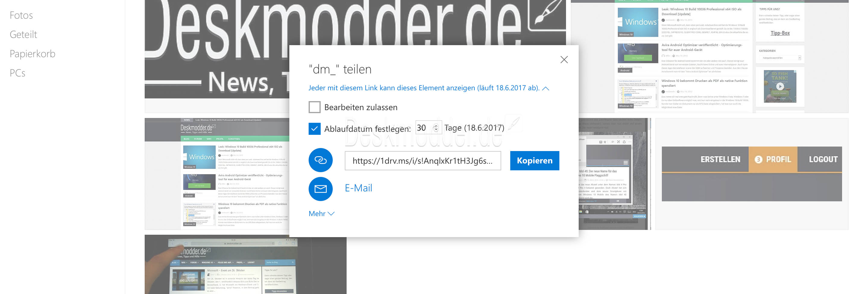Collapse the link permission details text

click(x=429, y=88)
